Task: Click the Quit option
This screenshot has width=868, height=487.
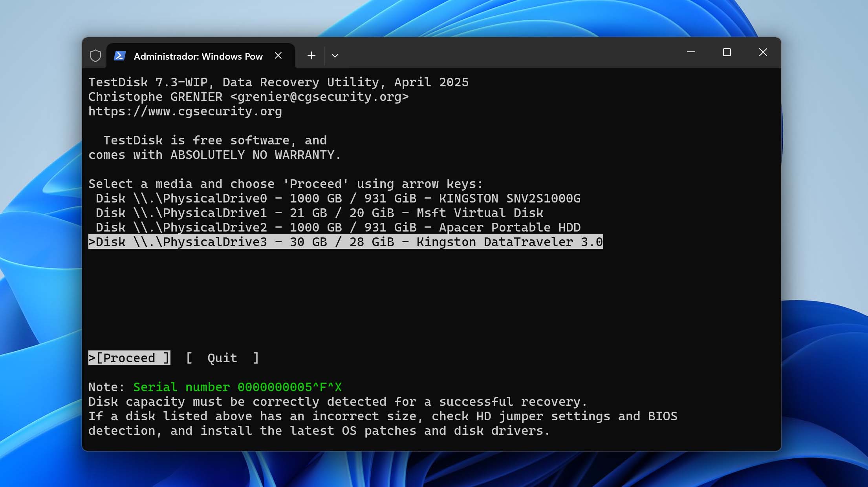Action: pos(222,358)
